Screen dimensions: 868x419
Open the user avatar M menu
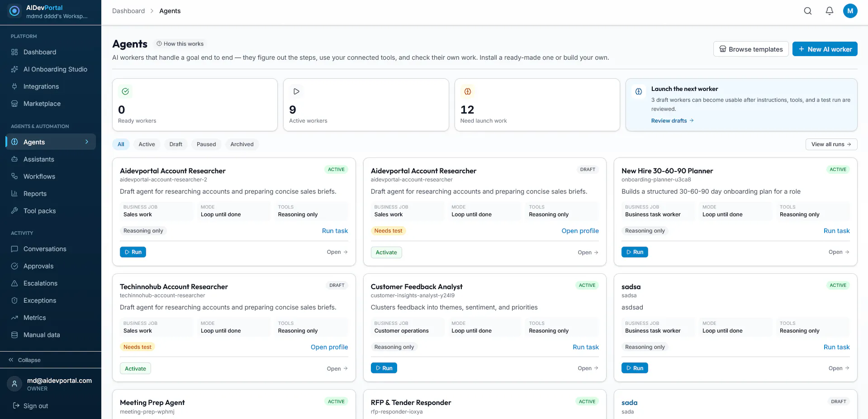coord(850,11)
